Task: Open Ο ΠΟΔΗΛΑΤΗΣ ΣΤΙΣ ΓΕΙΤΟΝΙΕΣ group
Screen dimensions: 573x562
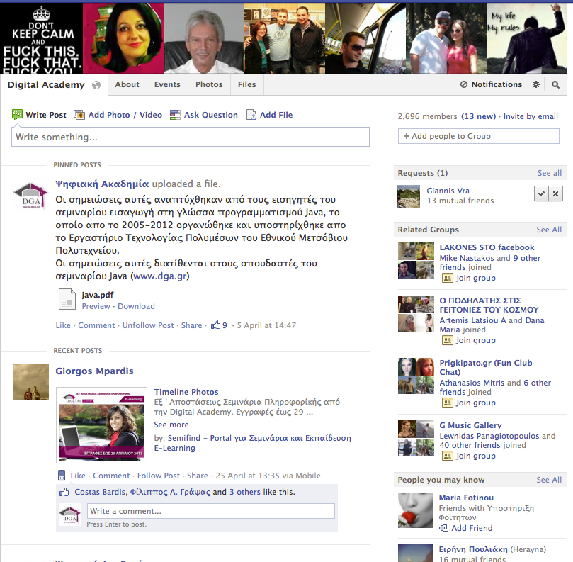Action: (x=489, y=305)
